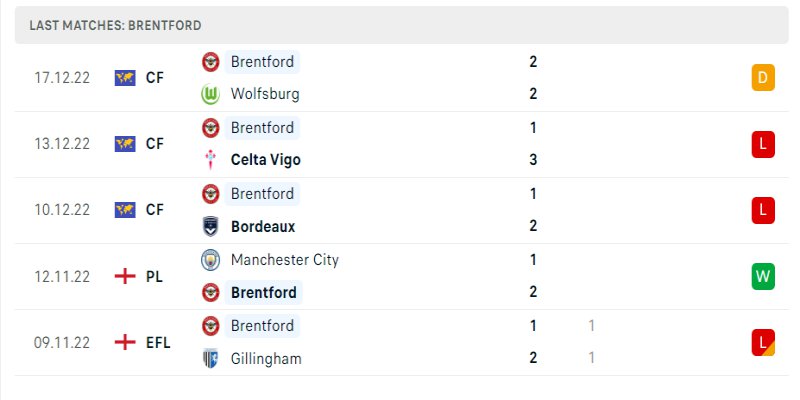Click the orange D draw result badge

[763, 78]
